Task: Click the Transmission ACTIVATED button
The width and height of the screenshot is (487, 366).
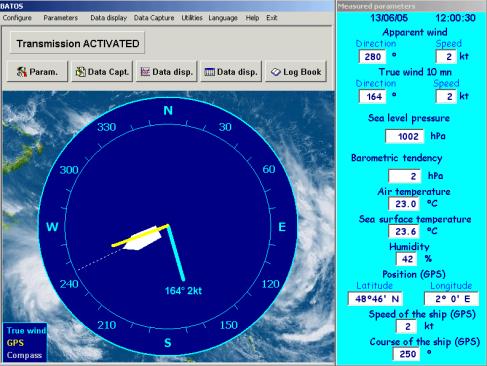Action: (x=77, y=43)
